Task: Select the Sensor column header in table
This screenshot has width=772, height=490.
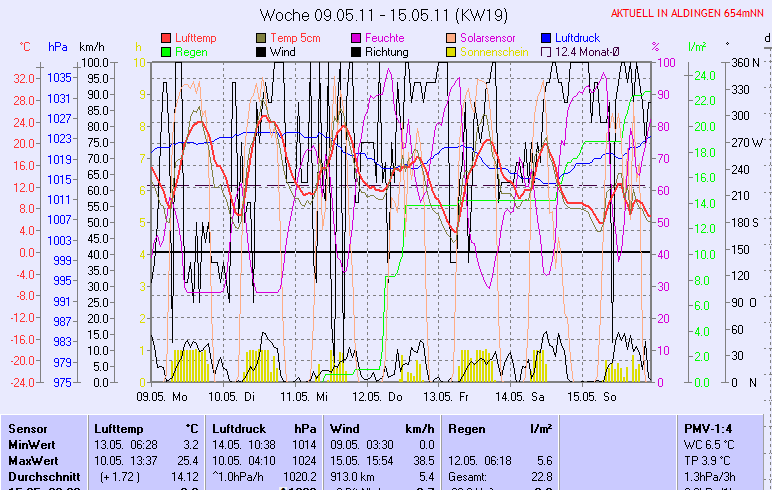Action: coord(28,428)
